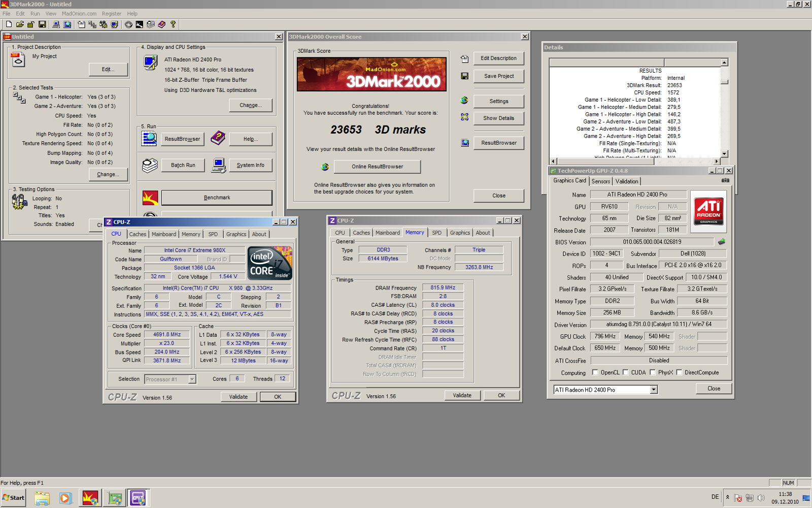Open the Register menu
812x508 pixels.
(x=112, y=14)
